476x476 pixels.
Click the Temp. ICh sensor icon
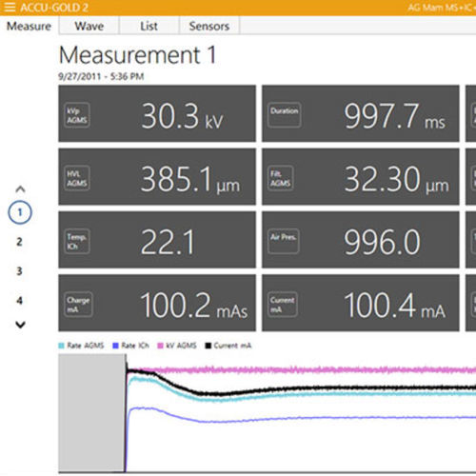coord(77,242)
